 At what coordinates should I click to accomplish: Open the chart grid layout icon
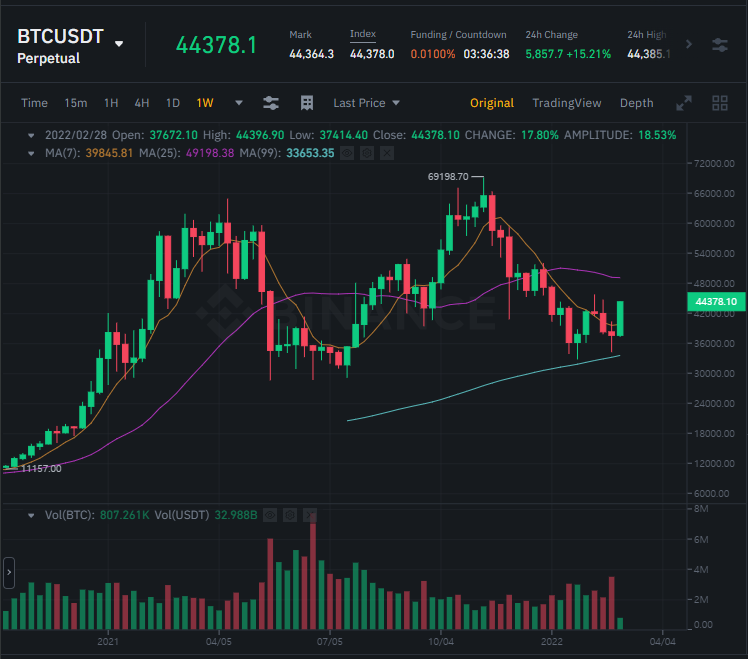[307, 103]
